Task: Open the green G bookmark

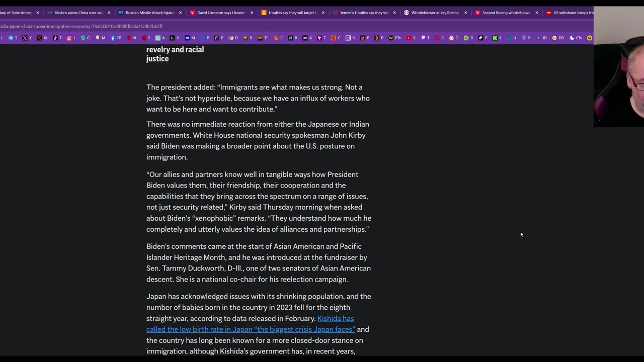Action: tap(85, 38)
